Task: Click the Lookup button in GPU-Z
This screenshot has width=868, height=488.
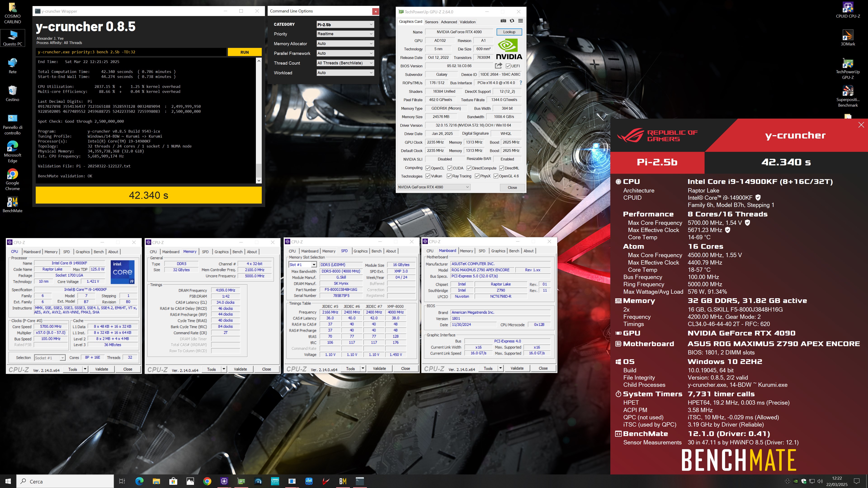Action: 509,32
